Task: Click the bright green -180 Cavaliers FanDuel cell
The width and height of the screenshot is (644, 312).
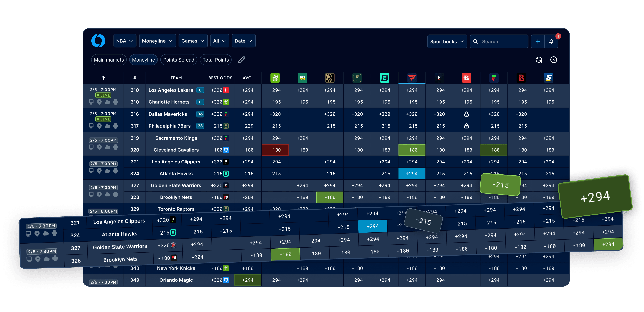Action: point(412,150)
